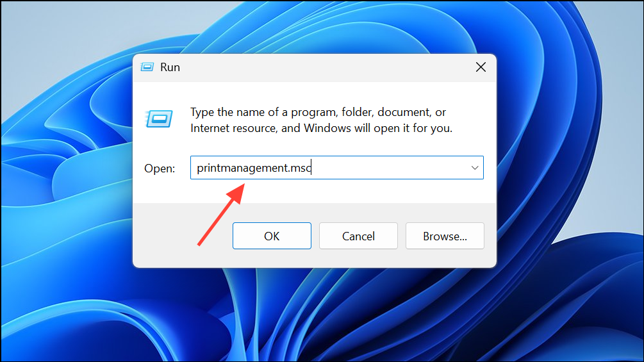Open the Browse... file picker
This screenshot has height=362, width=644.
click(445, 236)
